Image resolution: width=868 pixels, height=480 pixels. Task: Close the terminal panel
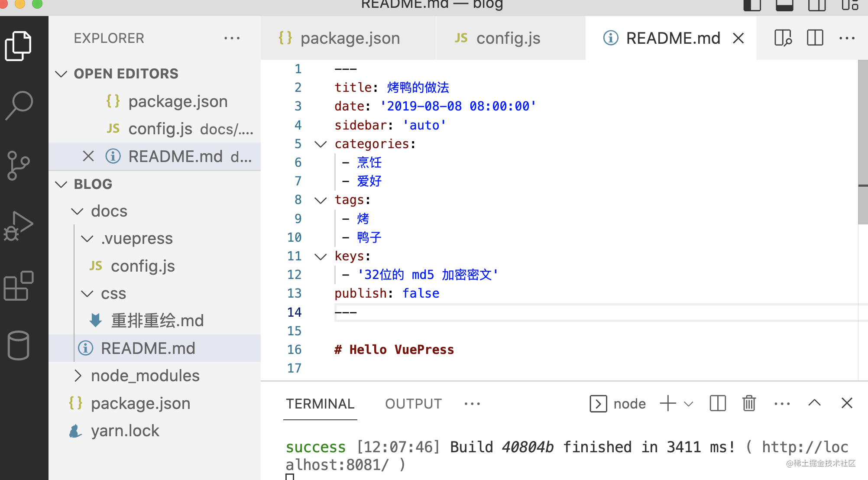click(x=847, y=403)
